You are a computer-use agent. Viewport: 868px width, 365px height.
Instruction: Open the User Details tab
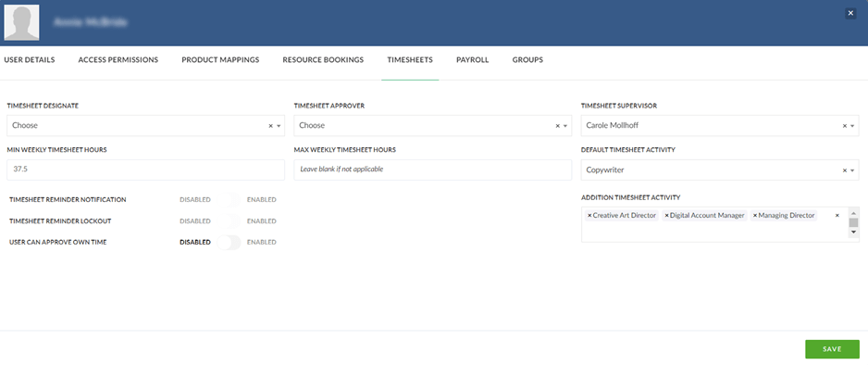tap(30, 60)
